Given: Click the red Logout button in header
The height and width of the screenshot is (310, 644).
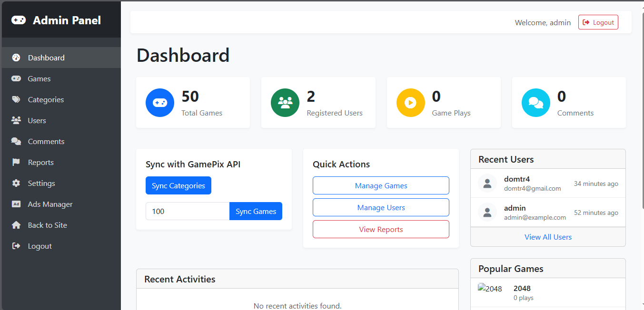Looking at the screenshot, I should tap(598, 22).
